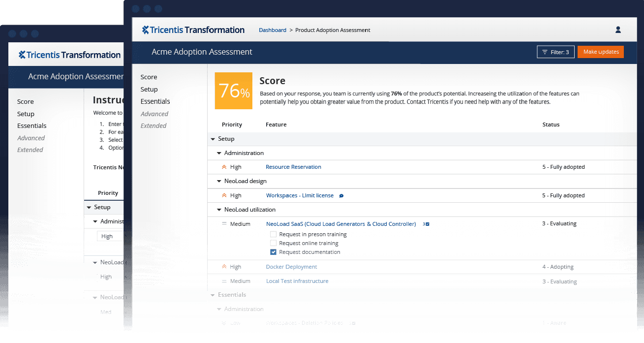Click the high priority arrows icon for Resource Reservation
The height and width of the screenshot is (343, 644).
224,167
